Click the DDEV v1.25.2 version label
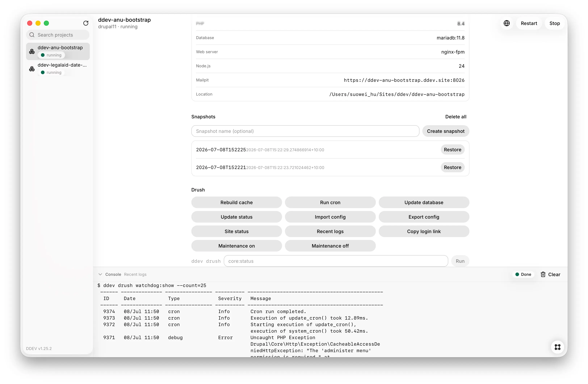Image resolution: width=588 pixels, height=384 pixels. [39, 348]
